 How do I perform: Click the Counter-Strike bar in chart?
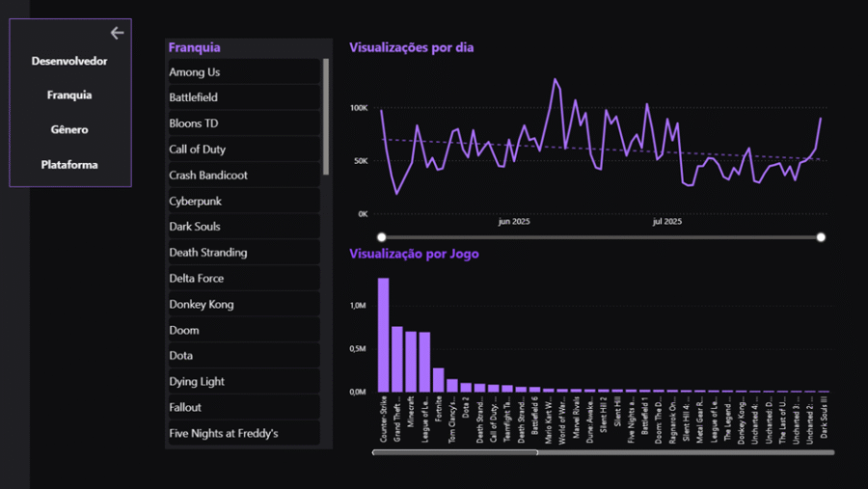pos(383,335)
